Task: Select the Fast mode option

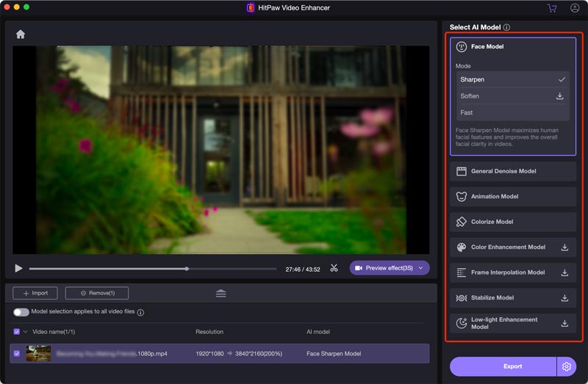Action: tap(512, 112)
